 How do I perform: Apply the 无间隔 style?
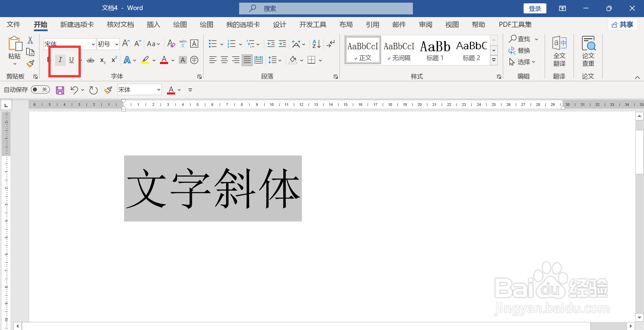pyautogui.click(x=399, y=50)
